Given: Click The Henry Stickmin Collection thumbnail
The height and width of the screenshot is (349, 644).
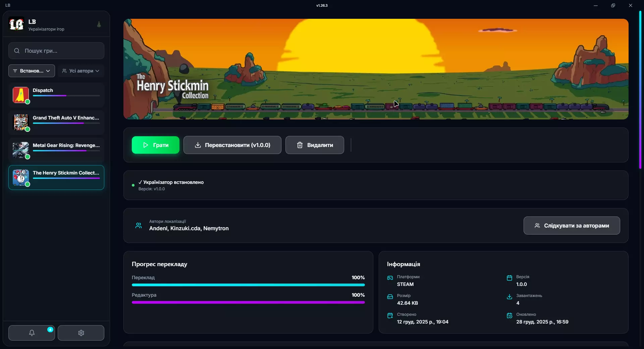Looking at the screenshot, I should [x=21, y=178].
